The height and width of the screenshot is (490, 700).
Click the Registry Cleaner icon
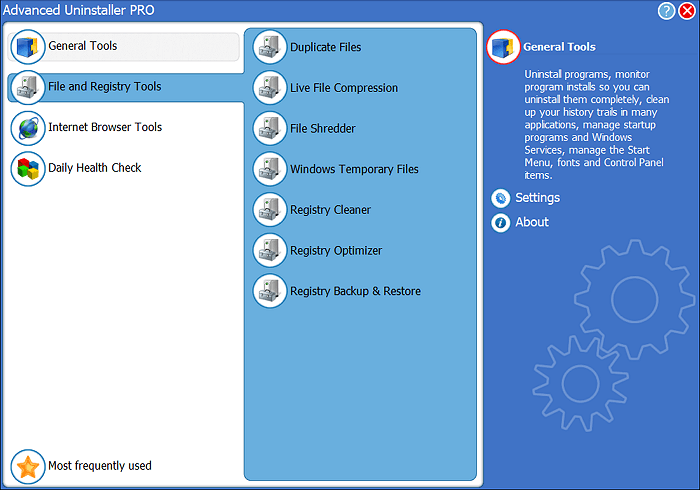[270, 209]
